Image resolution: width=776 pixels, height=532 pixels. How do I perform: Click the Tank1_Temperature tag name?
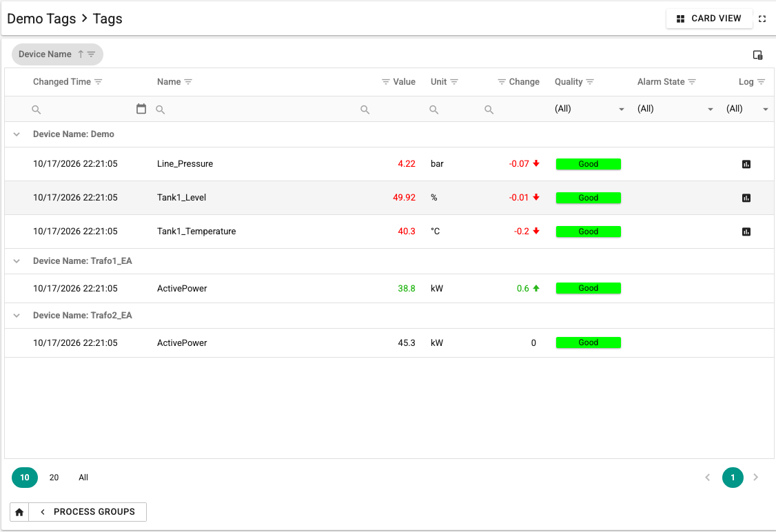point(196,231)
